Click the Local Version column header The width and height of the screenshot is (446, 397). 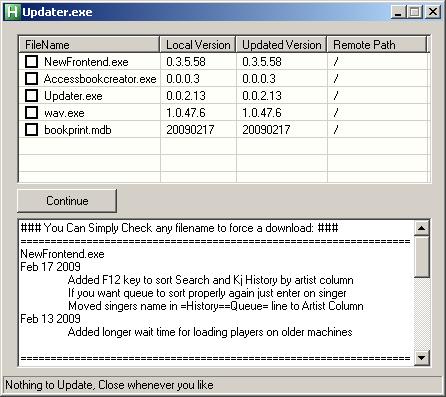point(198,44)
